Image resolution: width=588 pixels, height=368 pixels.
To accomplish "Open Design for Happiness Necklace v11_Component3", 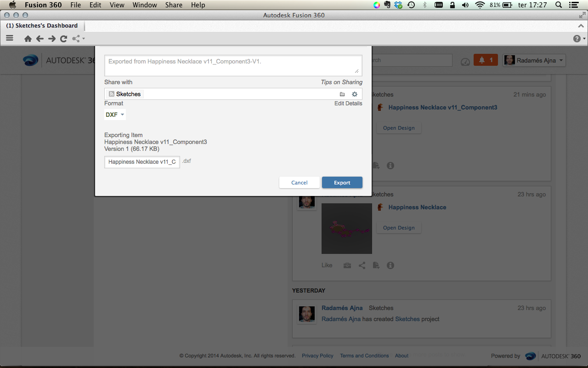I will click(399, 128).
